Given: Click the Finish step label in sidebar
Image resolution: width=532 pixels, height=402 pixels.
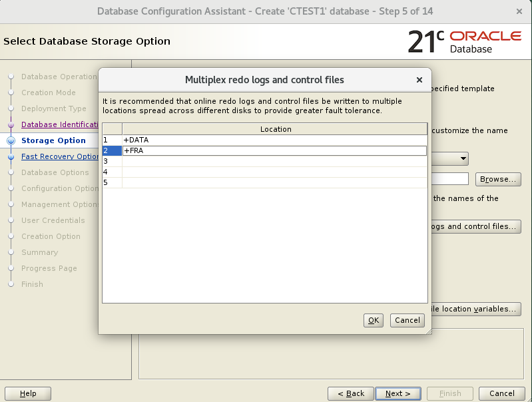Looking at the screenshot, I should point(32,284).
